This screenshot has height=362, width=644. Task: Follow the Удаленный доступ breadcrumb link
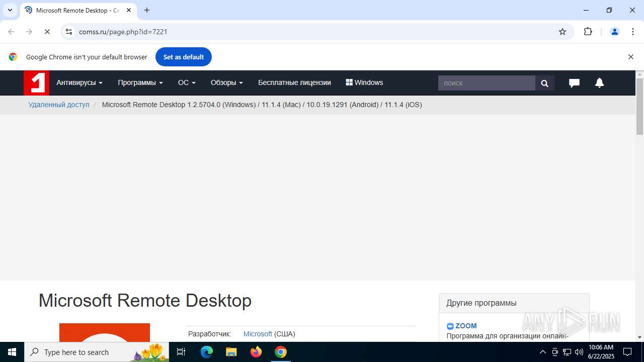[59, 105]
